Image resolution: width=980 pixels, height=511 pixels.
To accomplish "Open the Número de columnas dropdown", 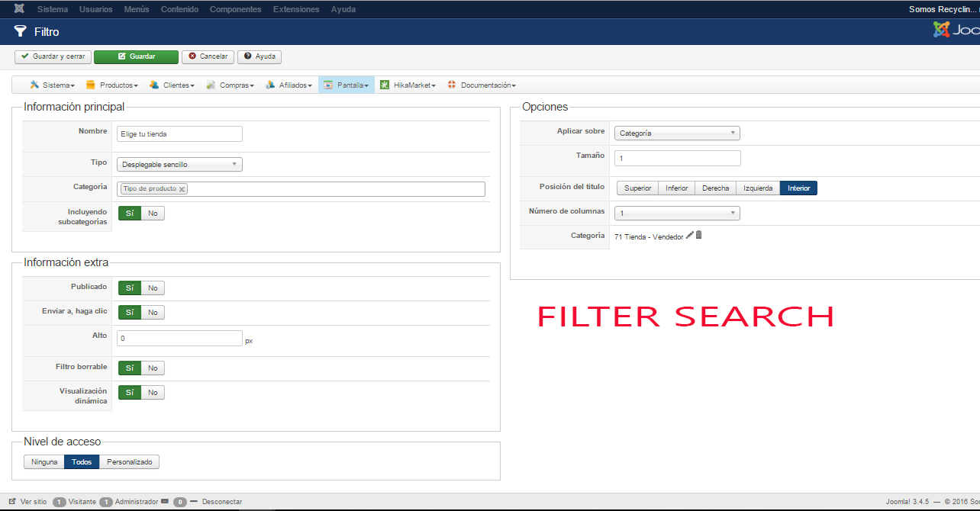I will (x=677, y=213).
